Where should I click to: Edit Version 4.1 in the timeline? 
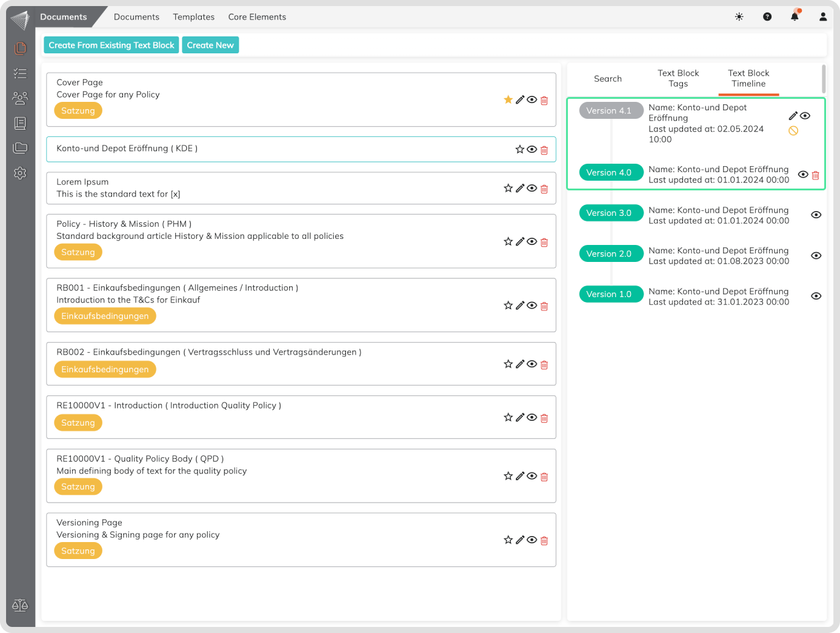tap(793, 116)
